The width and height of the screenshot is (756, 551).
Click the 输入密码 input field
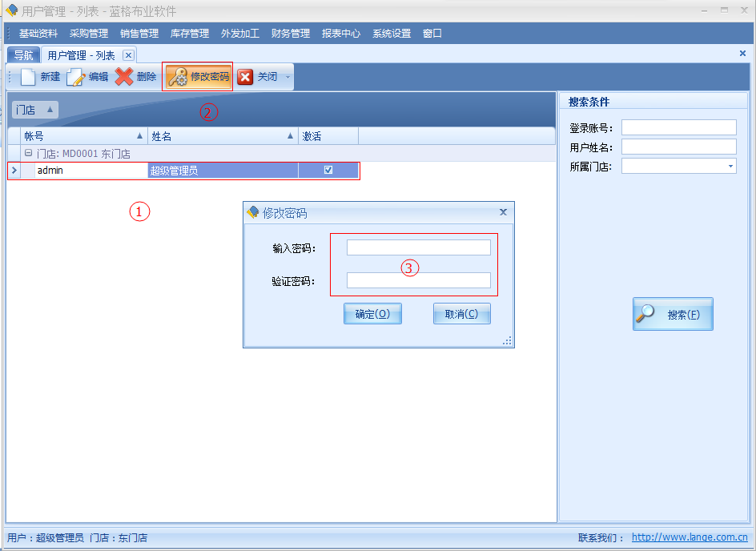[418, 247]
